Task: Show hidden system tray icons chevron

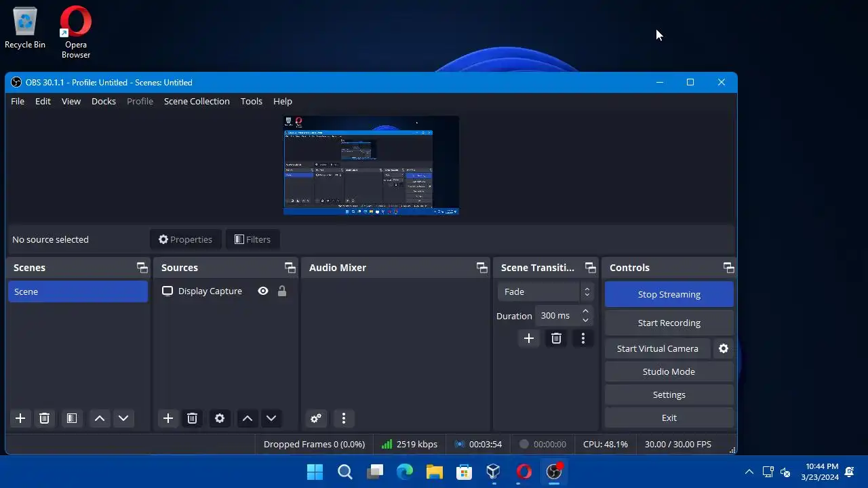Action: click(749, 472)
